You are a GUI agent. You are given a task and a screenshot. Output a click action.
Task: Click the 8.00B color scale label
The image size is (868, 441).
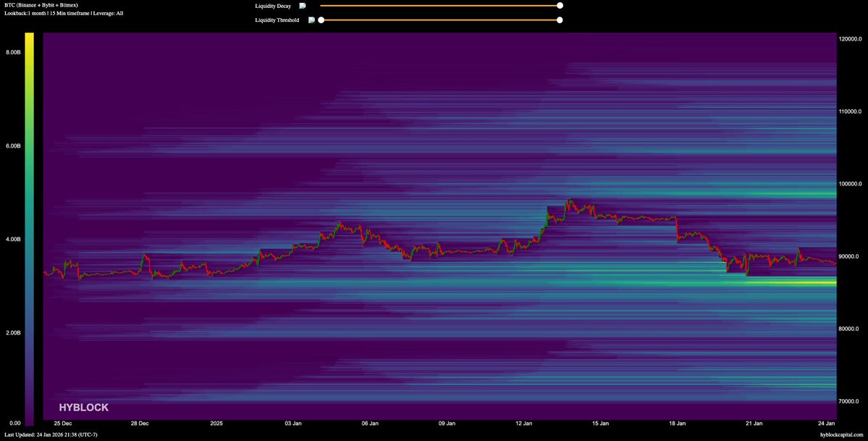tap(13, 52)
